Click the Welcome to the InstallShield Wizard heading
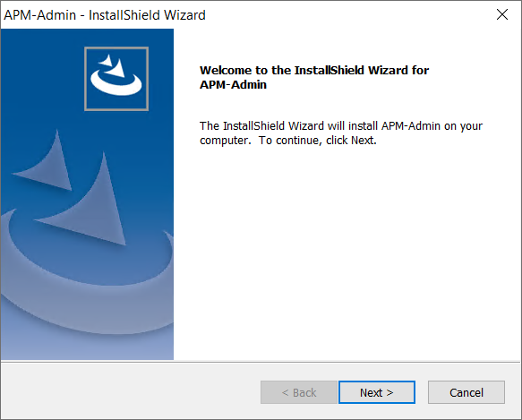Viewport: 522px width, 420px height. (314, 70)
